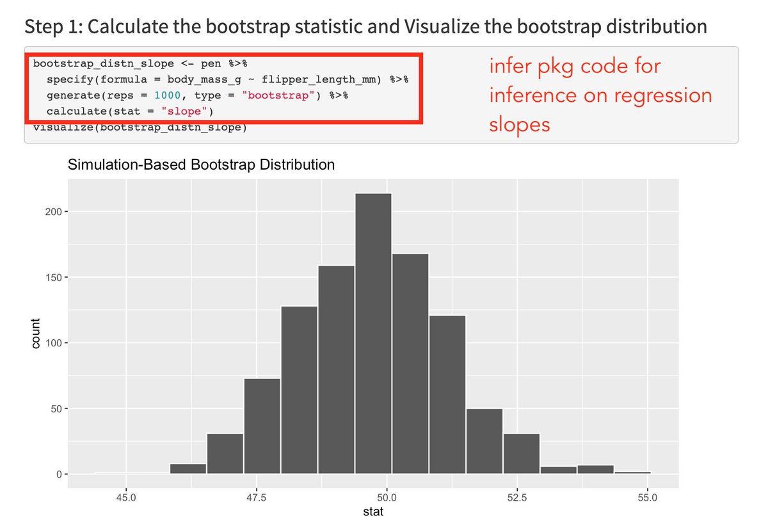Click the histogram bar reaching about 121 count
This screenshot has height=532, width=768.
pos(448,394)
